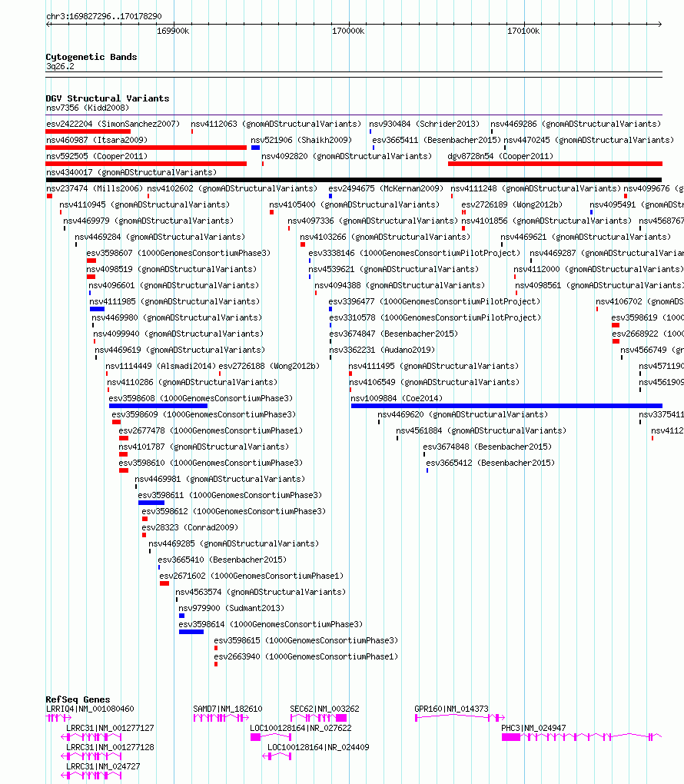Open nsv521906 (Shaikh2009) variant

[301, 140]
